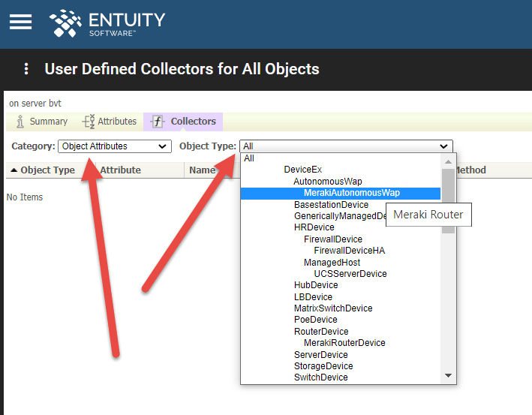The height and width of the screenshot is (415, 532).
Task: Click the Collectors function icon
Action: (158, 121)
